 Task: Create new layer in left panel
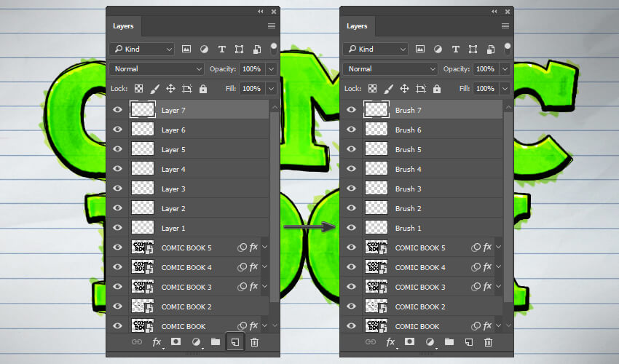point(235,342)
